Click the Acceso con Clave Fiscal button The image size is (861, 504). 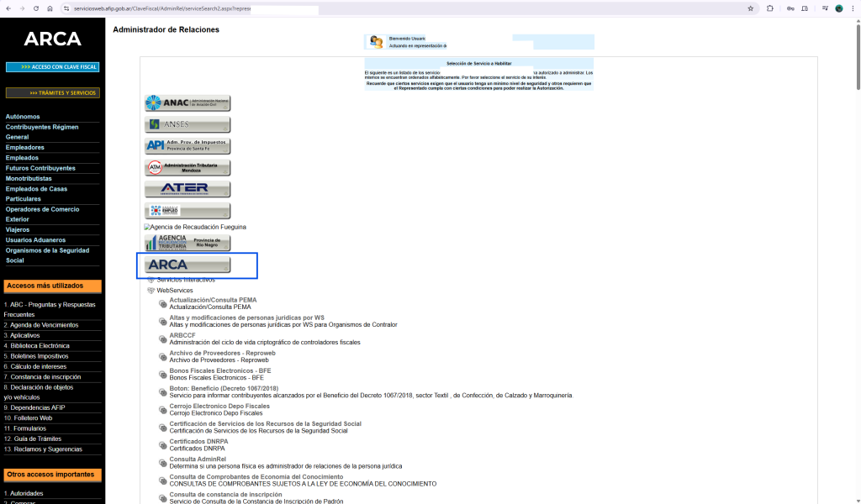[x=52, y=67]
